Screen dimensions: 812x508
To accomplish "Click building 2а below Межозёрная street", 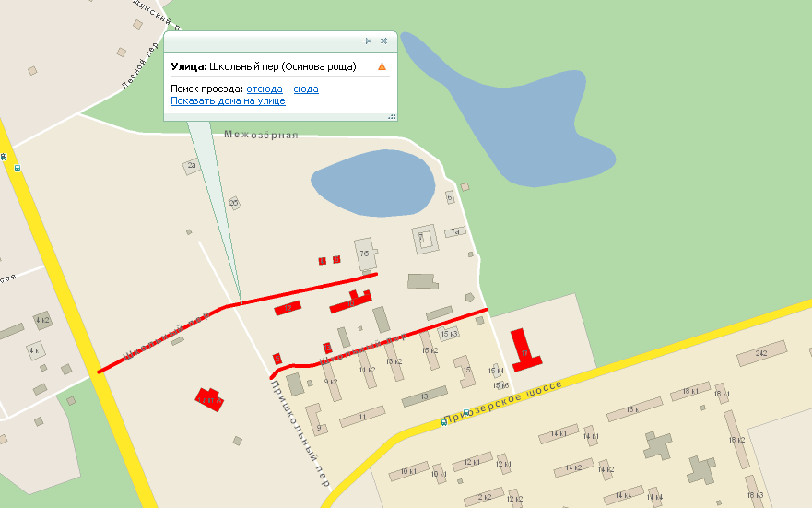I will point(192,166).
